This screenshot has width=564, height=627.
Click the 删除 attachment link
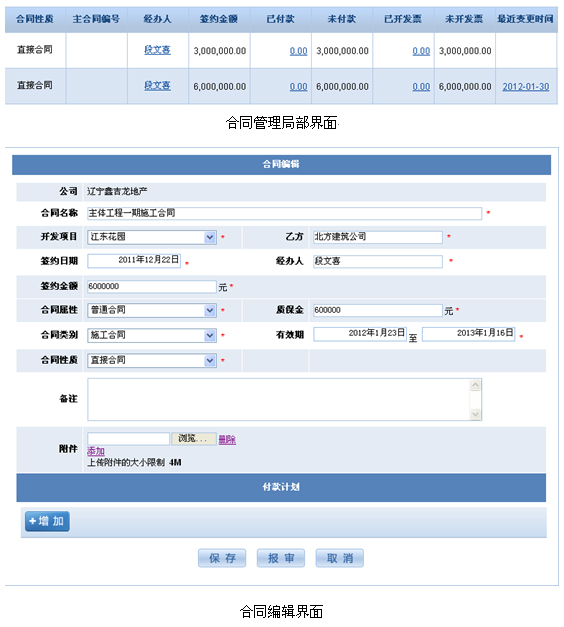pos(227,439)
